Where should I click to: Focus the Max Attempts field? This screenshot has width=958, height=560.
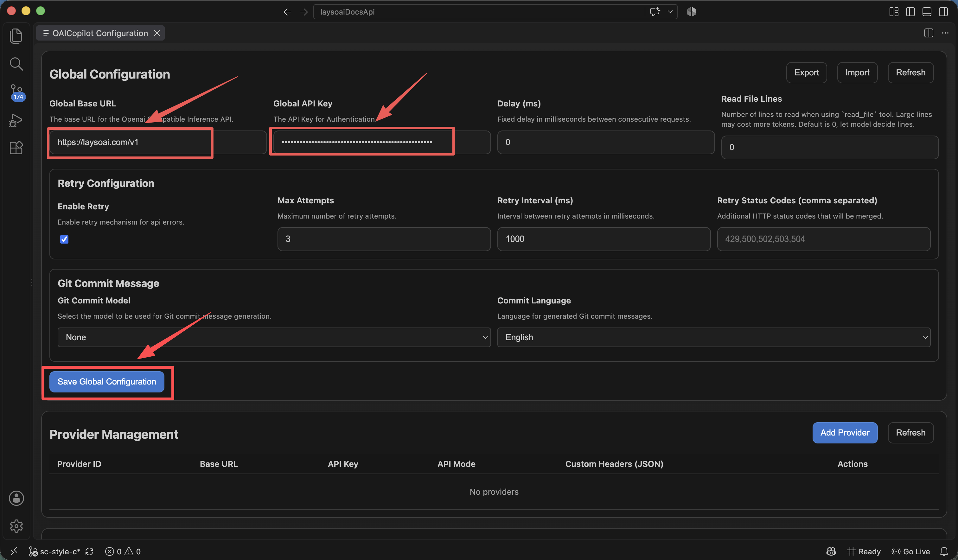[x=384, y=239]
